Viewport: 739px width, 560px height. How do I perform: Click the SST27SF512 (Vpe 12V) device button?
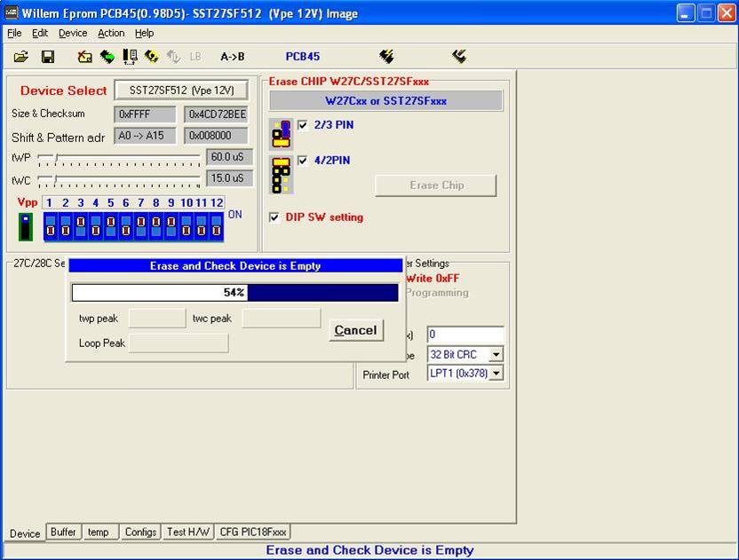(x=181, y=90)
